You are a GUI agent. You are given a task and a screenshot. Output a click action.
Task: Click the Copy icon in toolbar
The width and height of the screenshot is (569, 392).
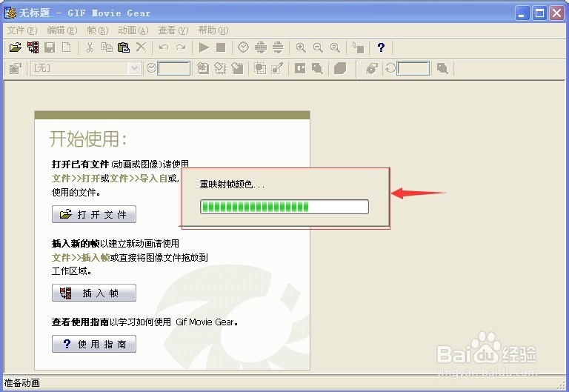click(107, 47)
